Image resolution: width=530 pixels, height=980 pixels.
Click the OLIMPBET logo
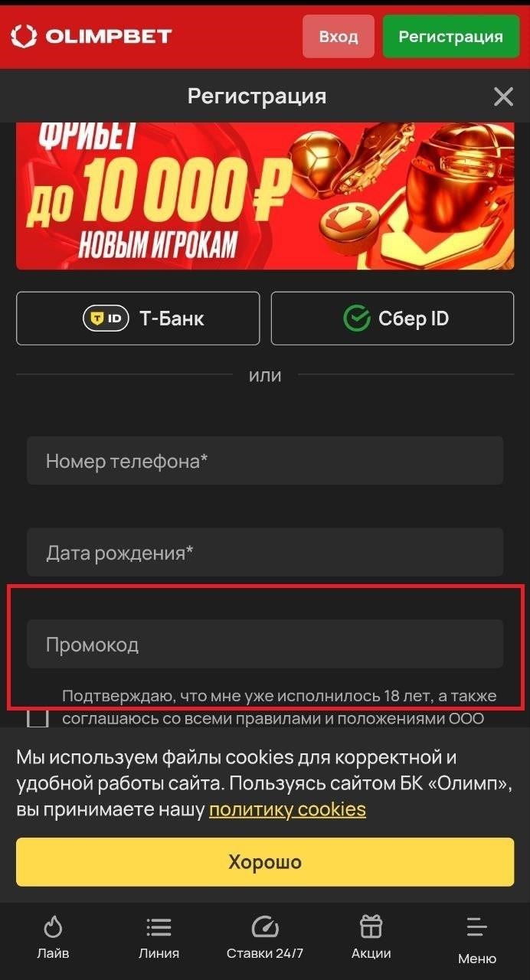pos(91,35)
